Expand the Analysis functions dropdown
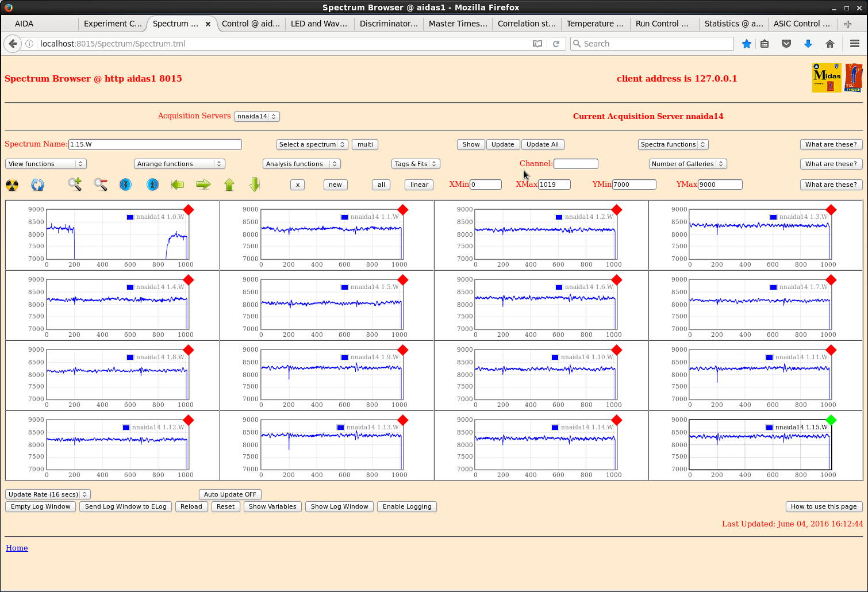This screenshot has height=592, width=868. coord(302,164)
